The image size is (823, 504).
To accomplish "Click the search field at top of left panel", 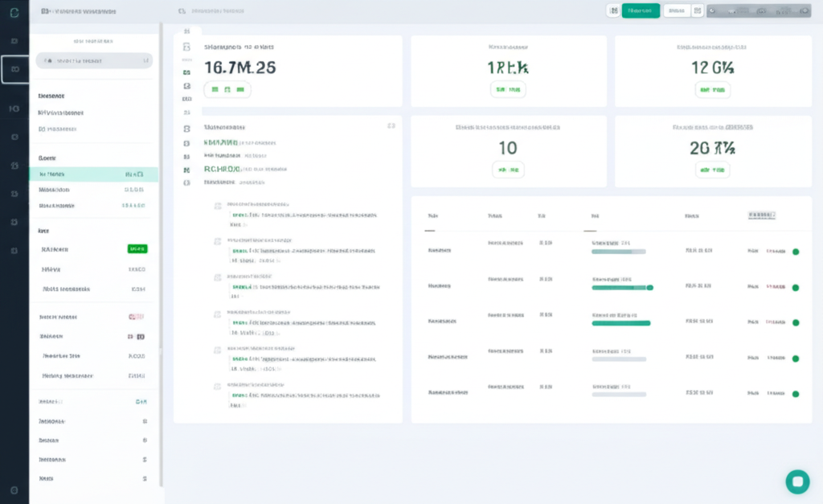I will (93, 60).
